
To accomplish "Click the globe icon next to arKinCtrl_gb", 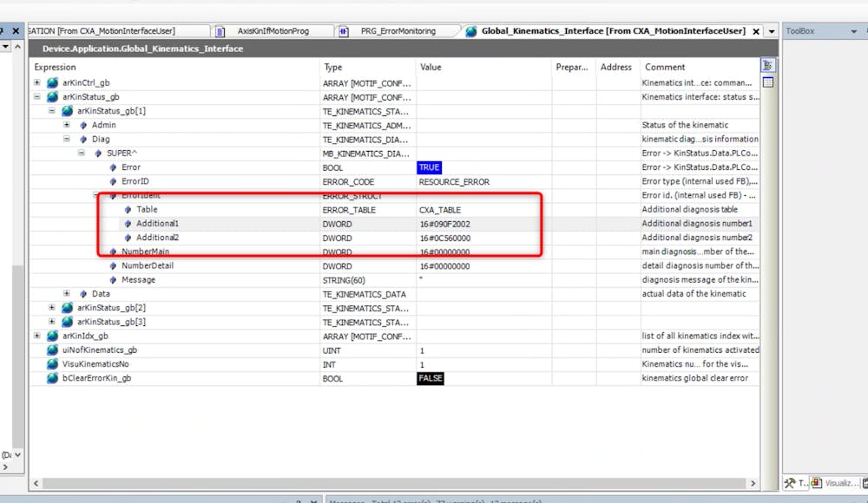I will tap(52, 83).
